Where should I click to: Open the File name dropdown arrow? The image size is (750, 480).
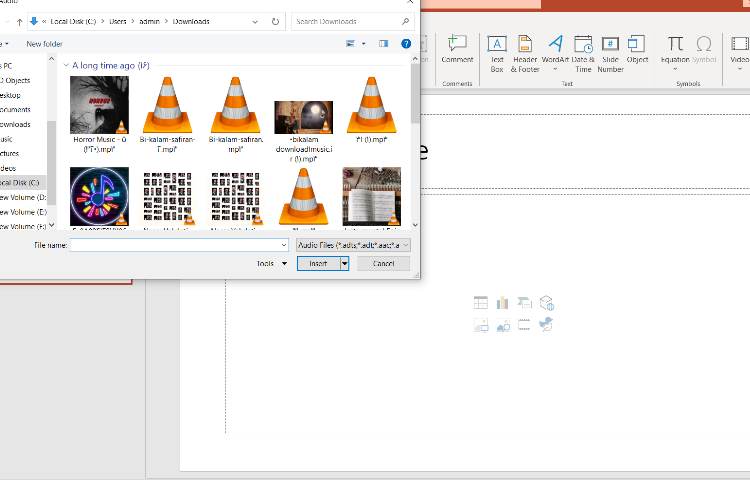coord(284,245)
